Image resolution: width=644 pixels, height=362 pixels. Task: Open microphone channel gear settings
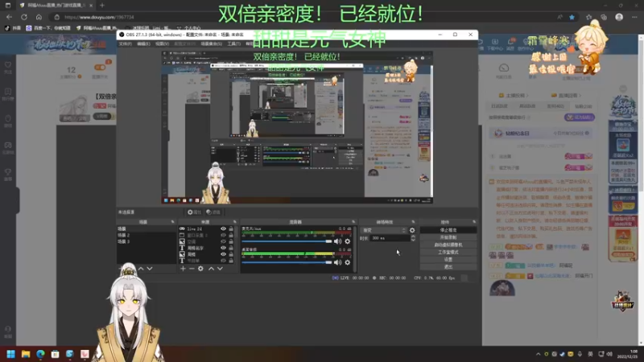click(x=348, y=241)
